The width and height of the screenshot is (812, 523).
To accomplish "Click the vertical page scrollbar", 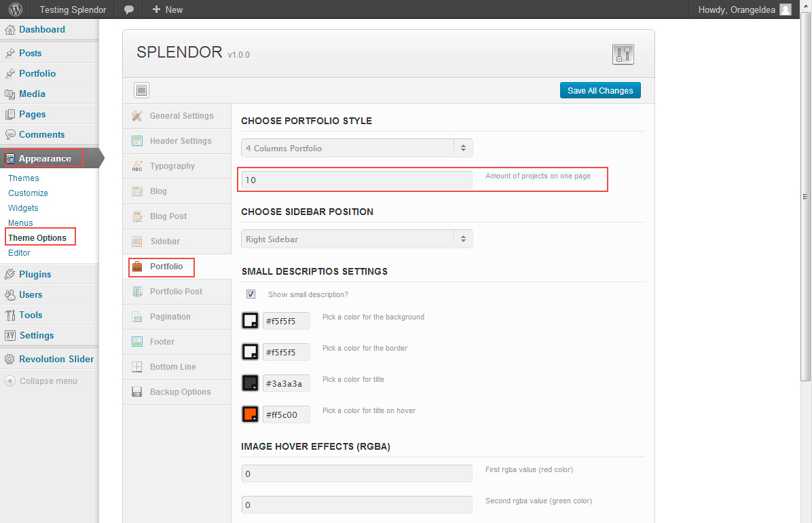I will click(805, 197).
